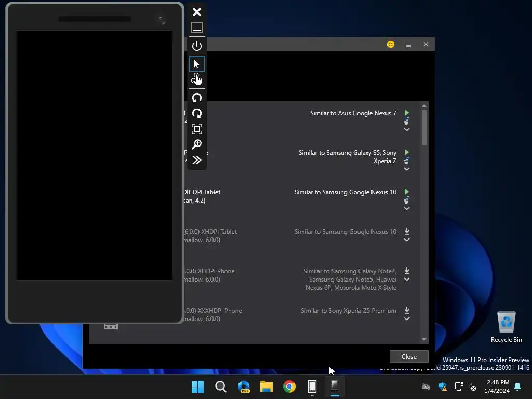This screenshot has width=532, height=399.
Task: Select single point mouse input mode
Action: tap(197, 64)
